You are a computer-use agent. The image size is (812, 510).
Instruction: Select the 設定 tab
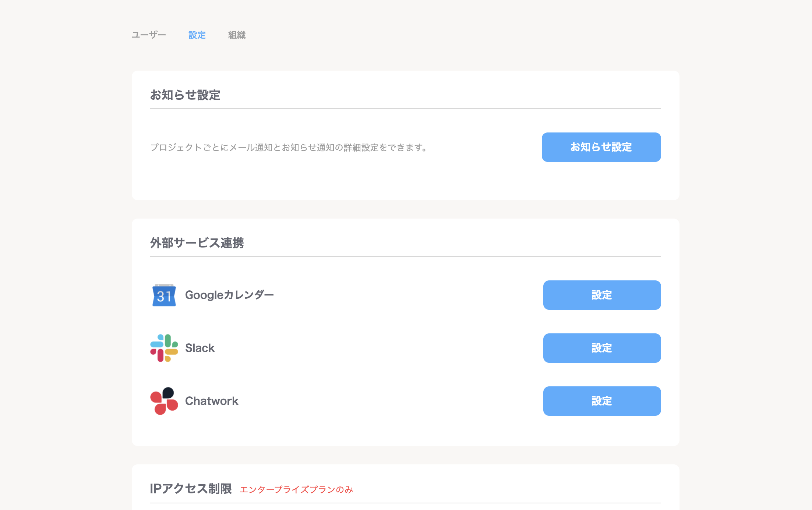(197, 35)
